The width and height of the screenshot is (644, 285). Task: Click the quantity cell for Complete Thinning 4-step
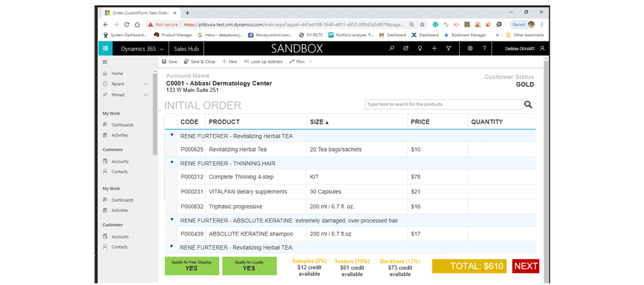(502, 177)
